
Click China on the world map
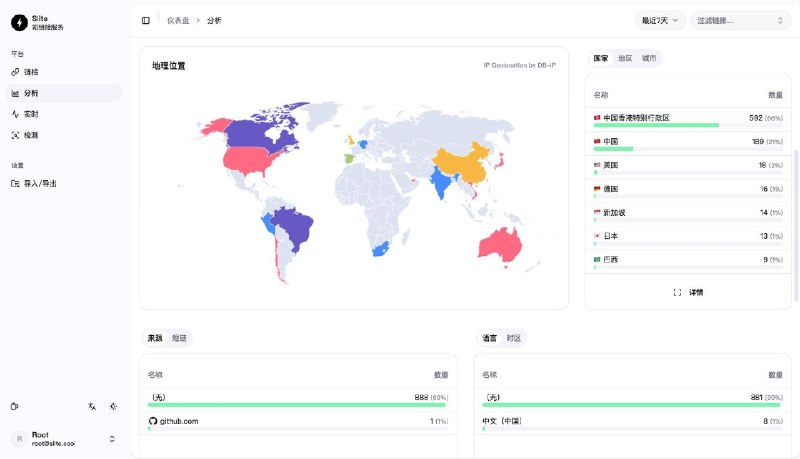(462, 163)
